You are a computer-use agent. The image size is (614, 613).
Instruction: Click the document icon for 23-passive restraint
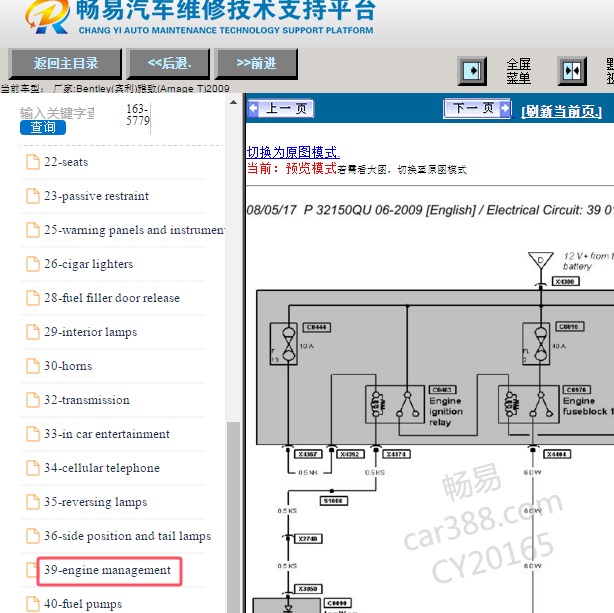(x=33, y=196)
